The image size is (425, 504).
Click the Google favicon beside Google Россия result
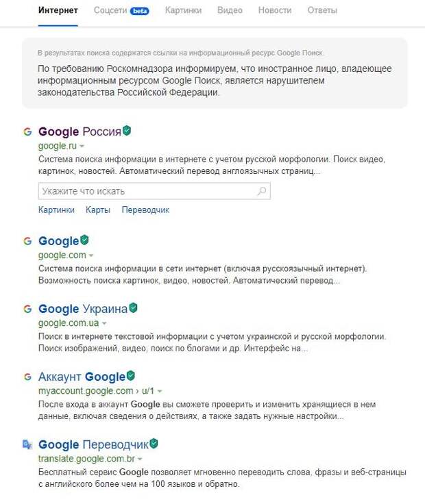[27, 131]
